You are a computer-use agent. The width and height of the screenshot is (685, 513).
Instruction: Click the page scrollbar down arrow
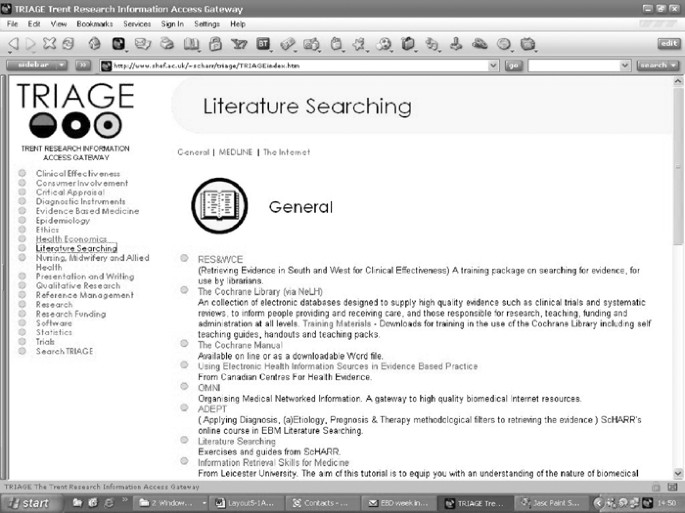click(x=678, y=473)
